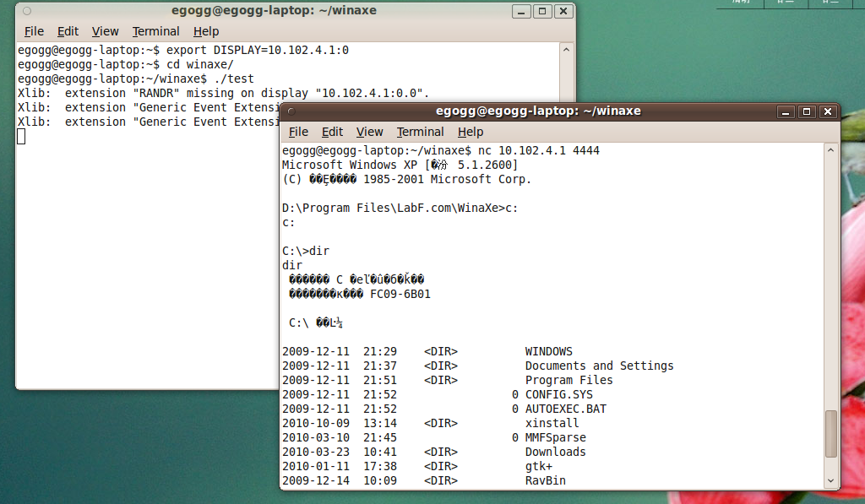Click 'export DISPLAY=10.102.4.1:0' command
The height and width of the screenshot is (504, 865).
click(258, 50)
